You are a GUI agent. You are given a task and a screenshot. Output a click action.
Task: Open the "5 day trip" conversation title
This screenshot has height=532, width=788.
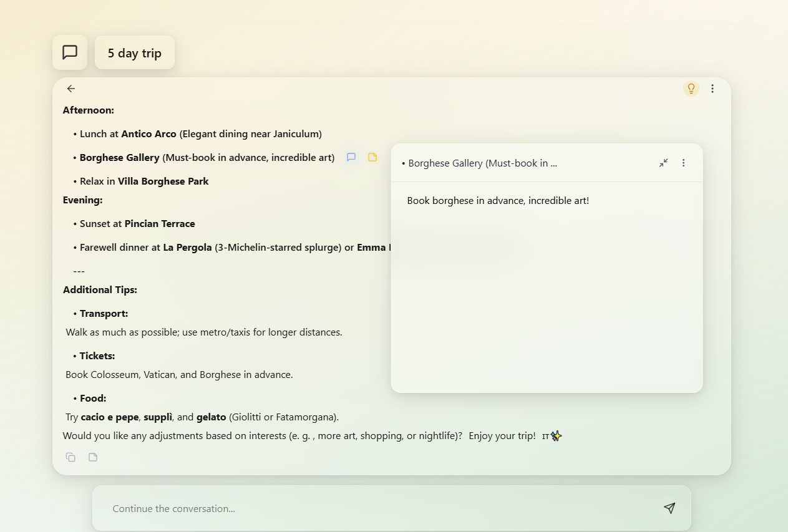pos(134,53)
